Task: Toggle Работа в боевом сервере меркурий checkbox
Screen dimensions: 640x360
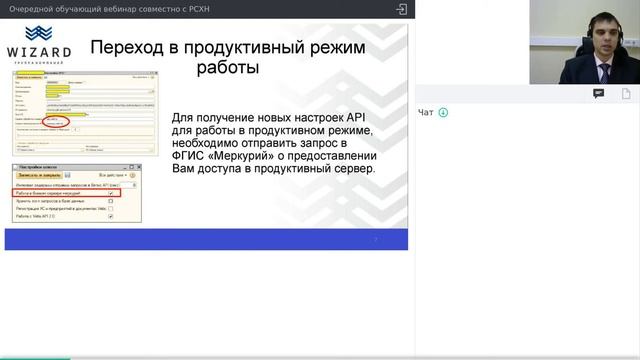Action: tap(111, 193)
